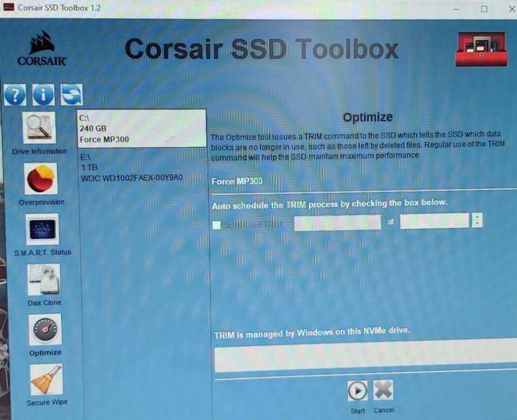Click the red toolbox icon
The image size is (517, 420).
(x=481, y=49)
